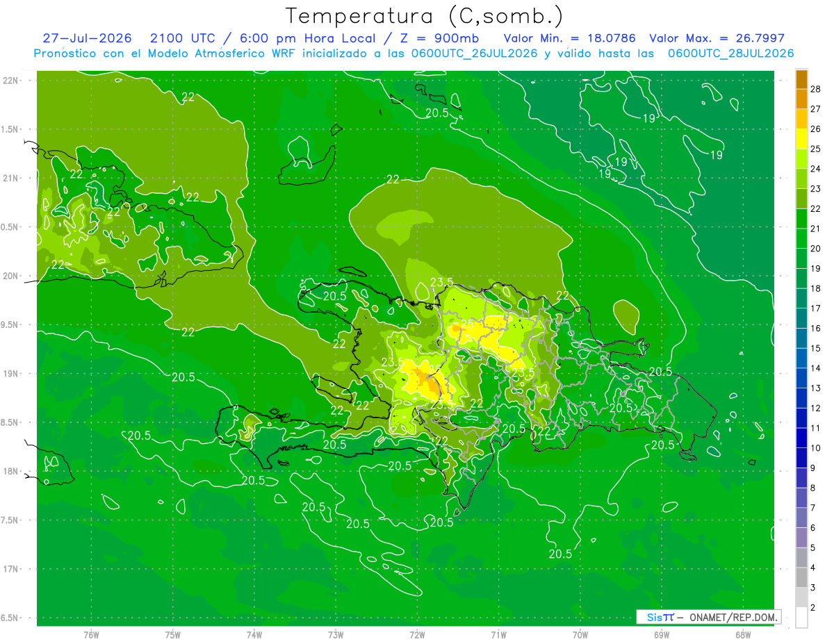Screen dimensions: 834x644
Task: Pick the teal legend swatch between 16 and 17
Action: point(801,318)
